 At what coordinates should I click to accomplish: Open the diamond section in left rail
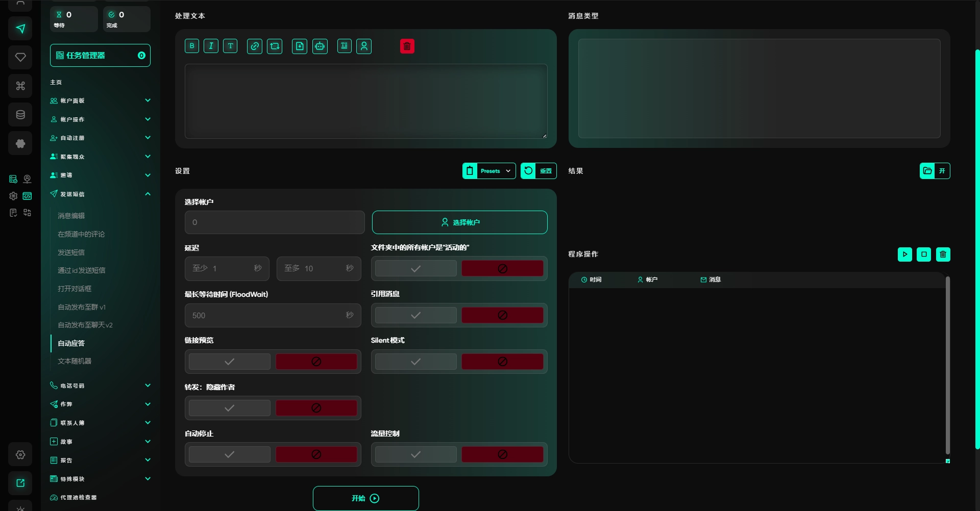(20, 57)
